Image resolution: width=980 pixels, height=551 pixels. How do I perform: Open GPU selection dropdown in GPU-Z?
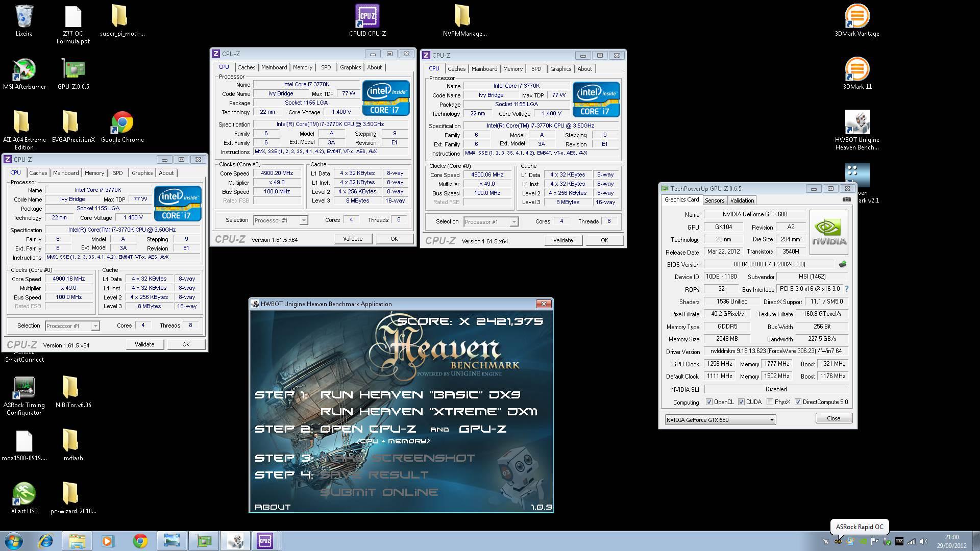pyautogui.click(x=720, y=420)
